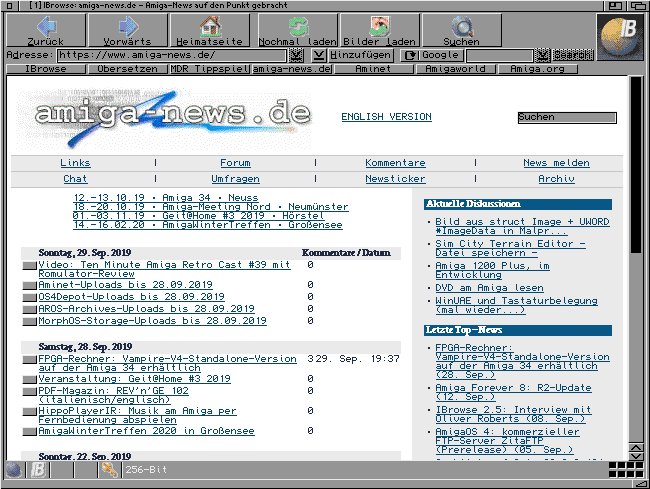Open the bookmark dropdown before Hinzufügen

click(x=318, y=55)
